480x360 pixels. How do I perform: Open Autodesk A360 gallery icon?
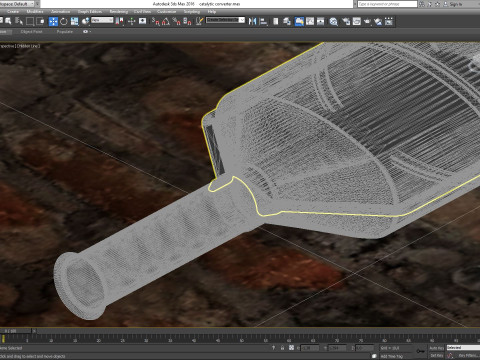[x=389, y=22]
